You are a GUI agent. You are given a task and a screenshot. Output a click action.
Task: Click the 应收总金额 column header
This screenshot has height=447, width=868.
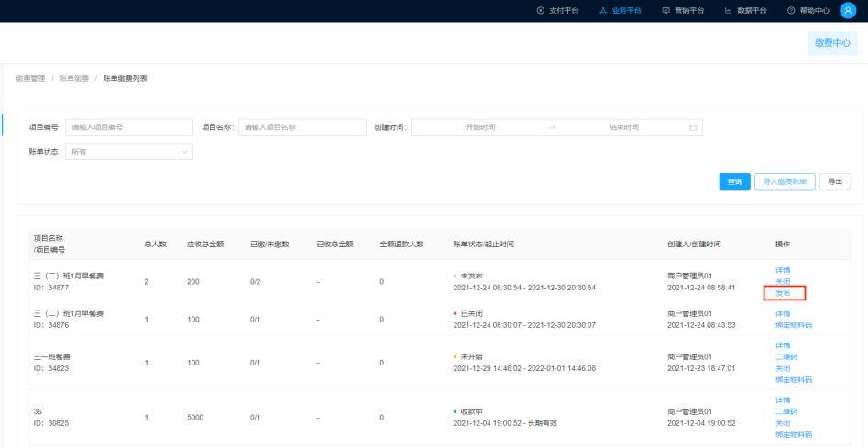(205, 244)
